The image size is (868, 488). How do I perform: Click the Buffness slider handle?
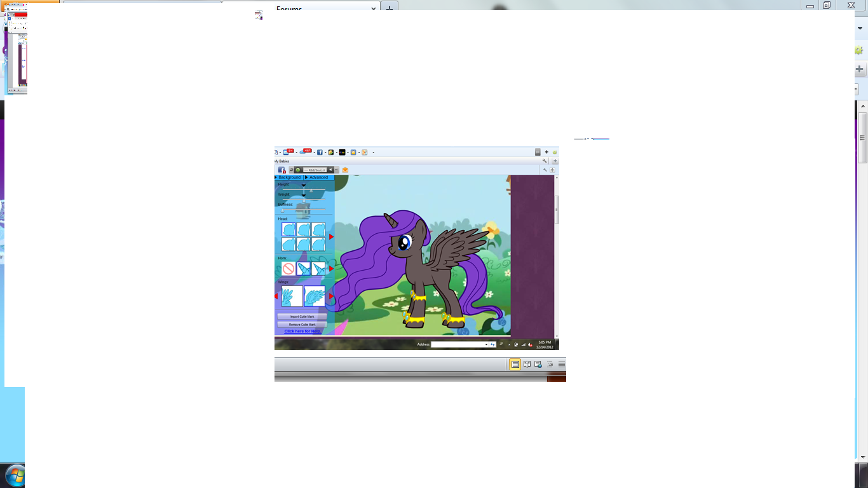[x=283, y=210]
